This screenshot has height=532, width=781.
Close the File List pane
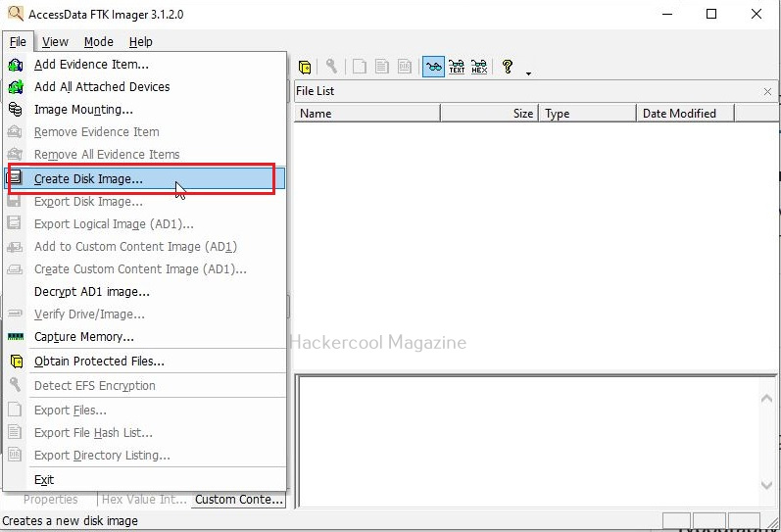(x=767, y=91)
